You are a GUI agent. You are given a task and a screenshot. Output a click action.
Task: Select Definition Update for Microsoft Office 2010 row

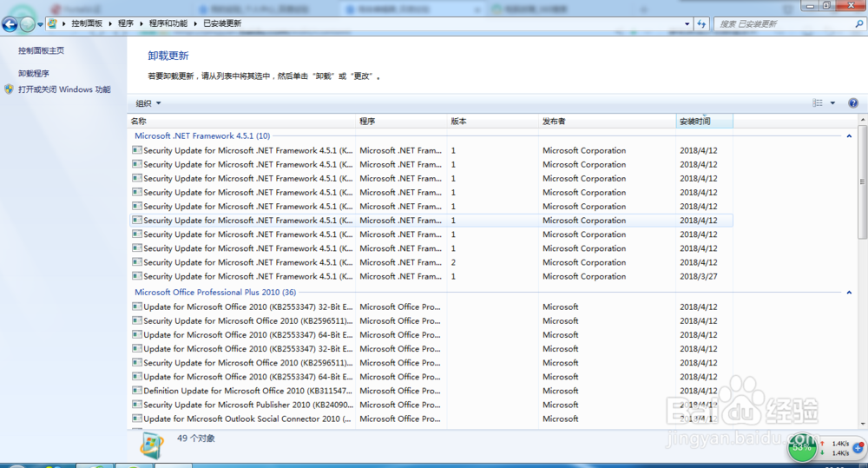click(x=431, y=391)
